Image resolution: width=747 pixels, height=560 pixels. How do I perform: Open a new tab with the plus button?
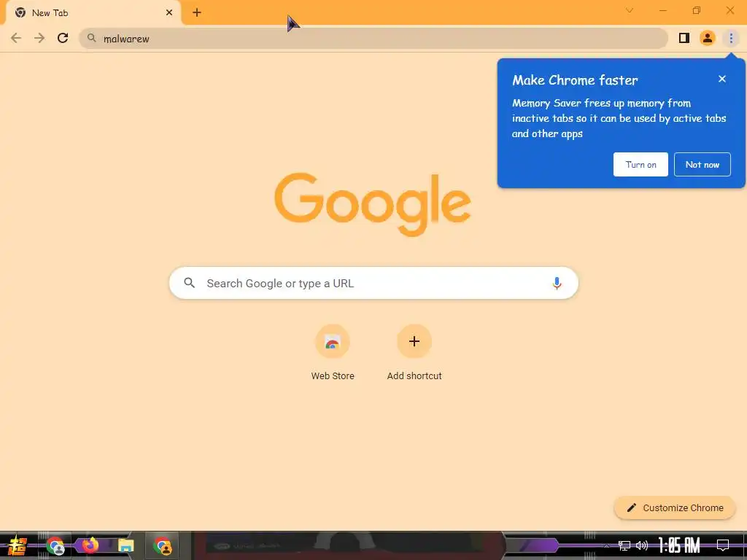(197, 13)
